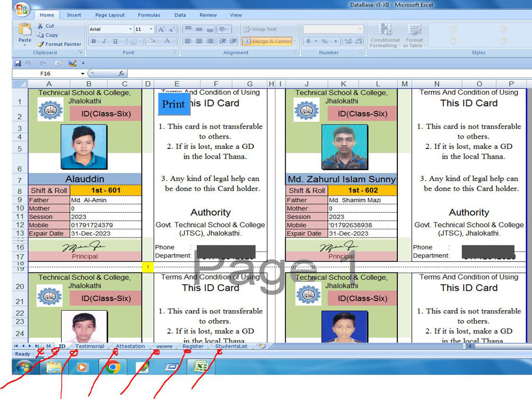
Task: Open the Fill Color dropdown arrow
Action: tap(159, 41)
